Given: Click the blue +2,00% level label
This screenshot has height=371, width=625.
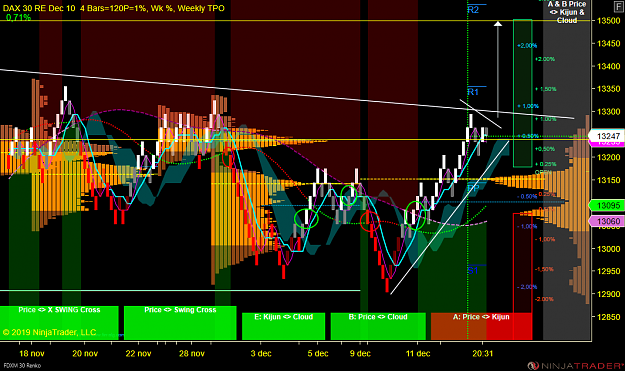Looking at the screenshot, I should (527, 46).
